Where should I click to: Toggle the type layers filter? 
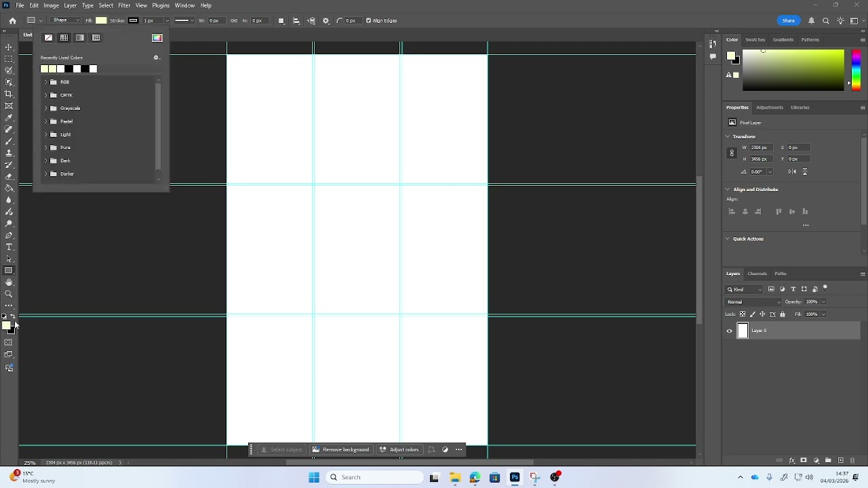point(793,289)
